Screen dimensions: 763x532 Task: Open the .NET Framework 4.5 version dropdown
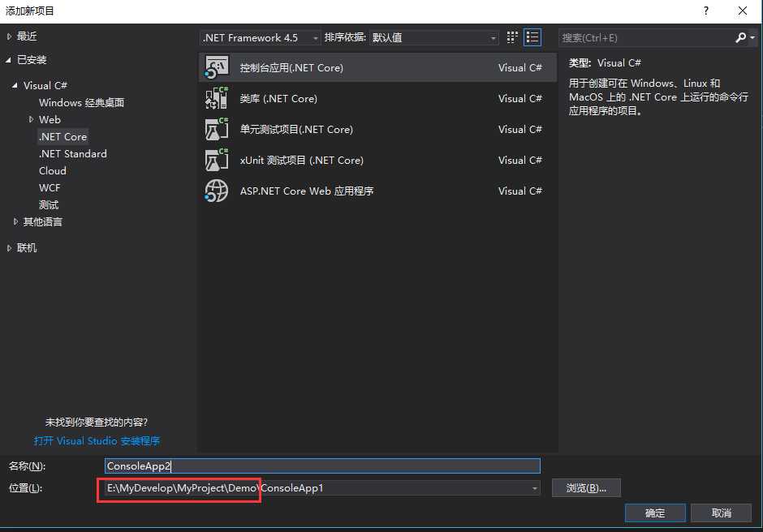pyautogui.click(x=260, y=37)
